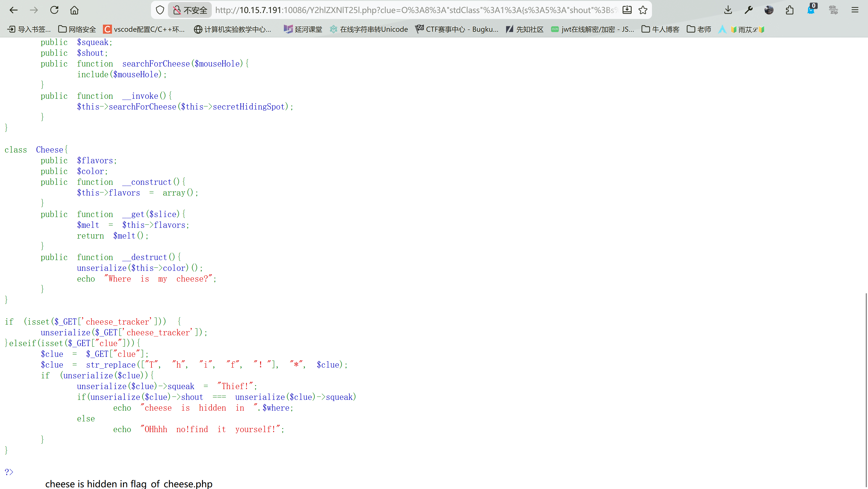Go to the home page icon
The width and height of the screenshot is (868, 489).
pos(74,10)
